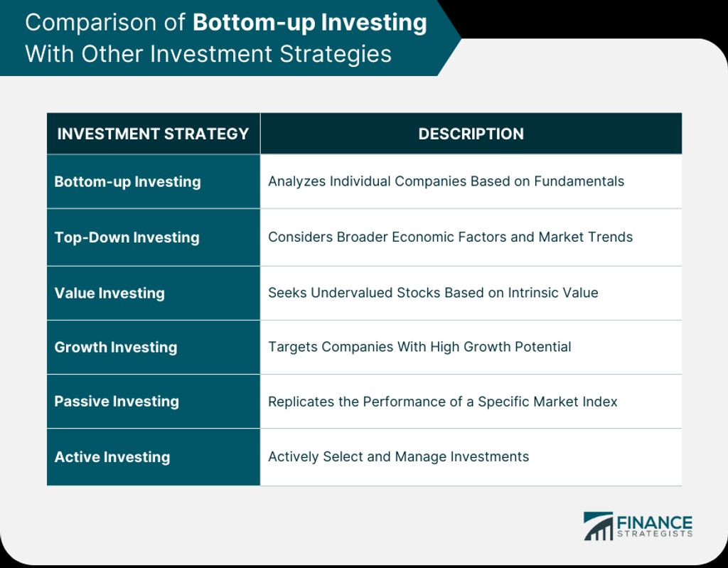The height and width of the screenshot is (568, 728).
Task: Select 'Analyzes Individual Companies Based on Fundamentals' text
Action: (x=446, y=181)
